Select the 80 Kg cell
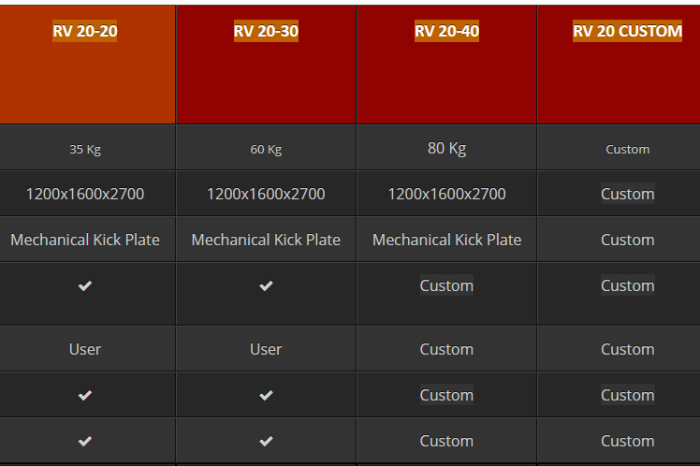700x466 pixels. [447, 149]
